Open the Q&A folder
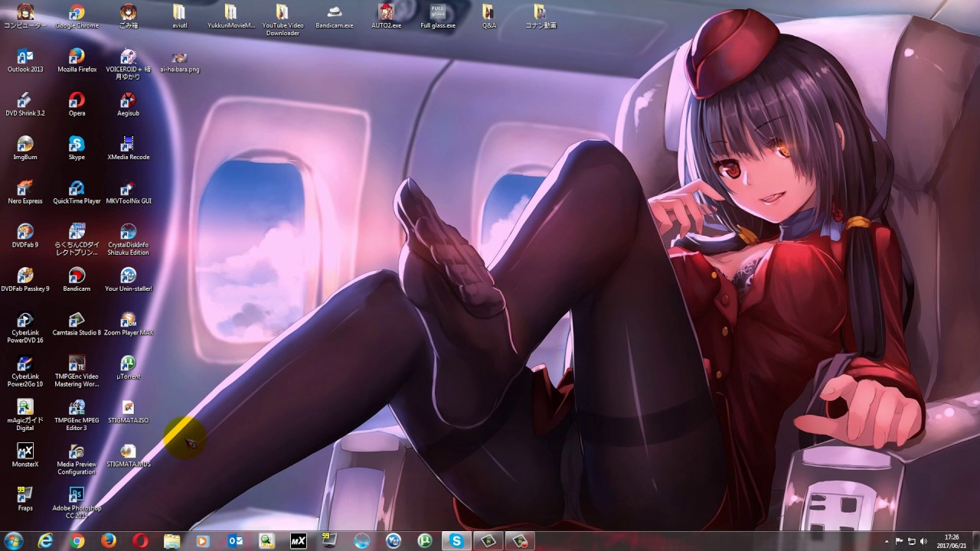The image size is (980, 551). pyautogui.click(x=488, y=16)
